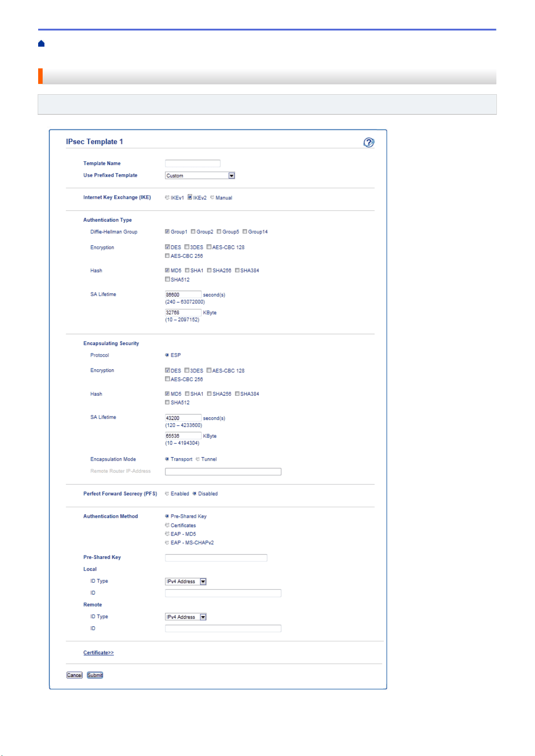
Task: Select the IKEv1 radio button
Action: [167, 197]
